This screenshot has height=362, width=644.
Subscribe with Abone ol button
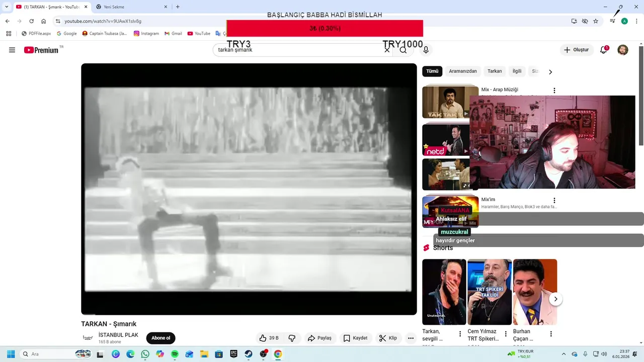coord(160,338)
